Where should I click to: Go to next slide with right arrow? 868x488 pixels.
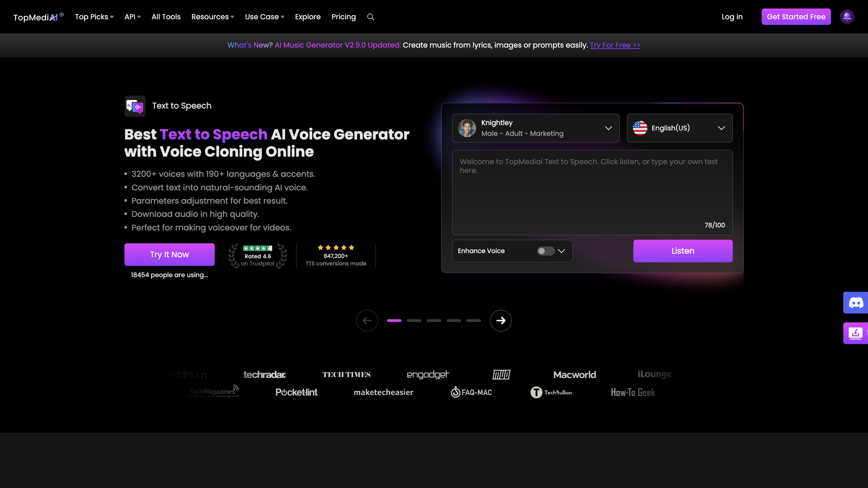point(500,320)
